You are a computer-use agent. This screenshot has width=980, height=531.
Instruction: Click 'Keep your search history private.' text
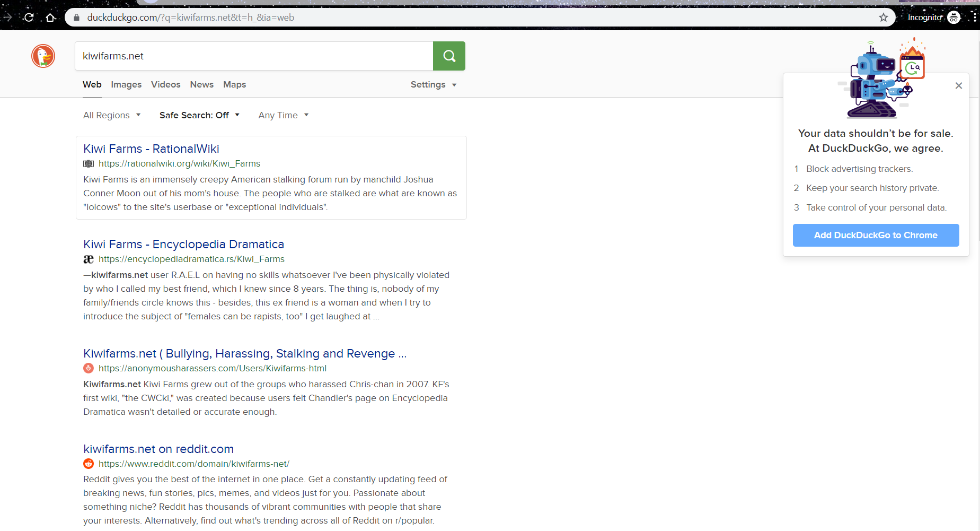872,188
